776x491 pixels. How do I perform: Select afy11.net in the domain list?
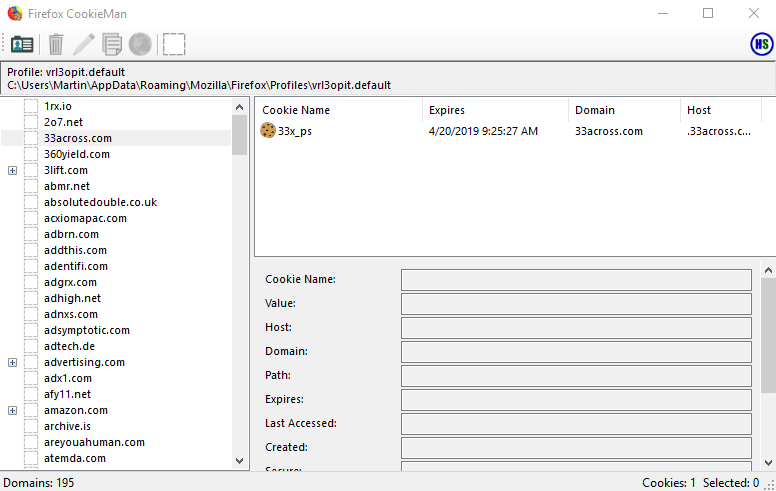point(67,394)
